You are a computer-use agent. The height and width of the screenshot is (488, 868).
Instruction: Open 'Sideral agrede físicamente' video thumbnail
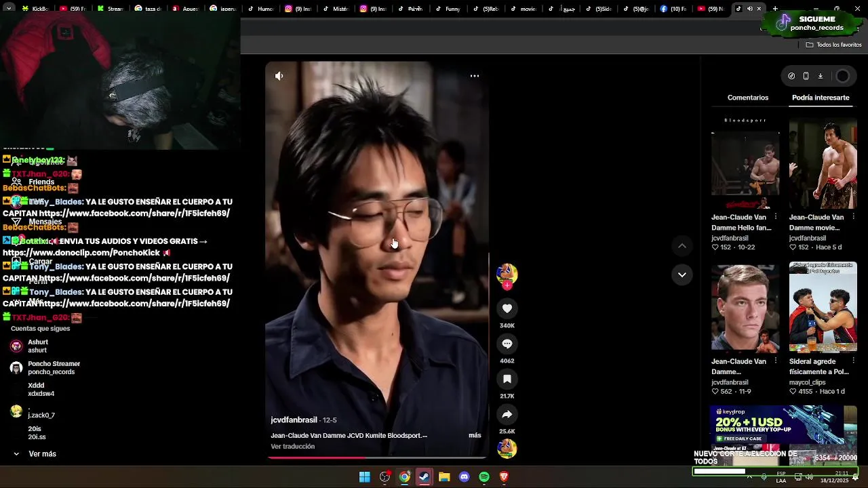pos(823,307)
